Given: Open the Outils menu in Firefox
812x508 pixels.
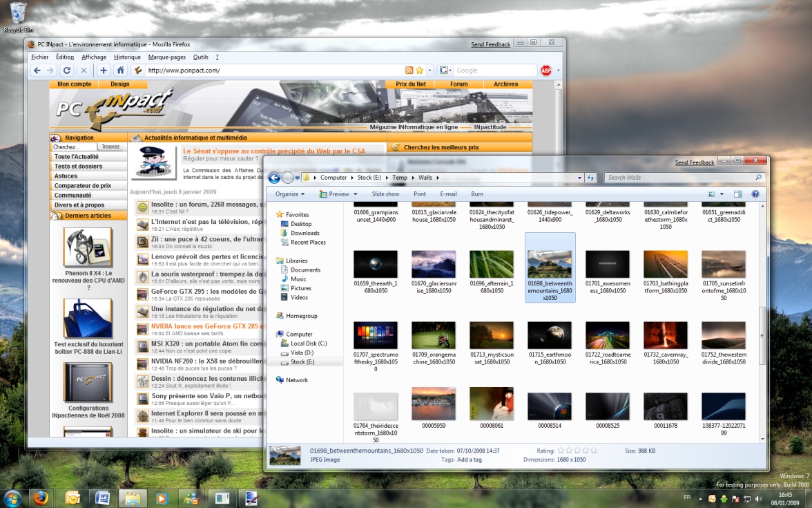Looking at the screenshot, I should click(x=200, y=57).
